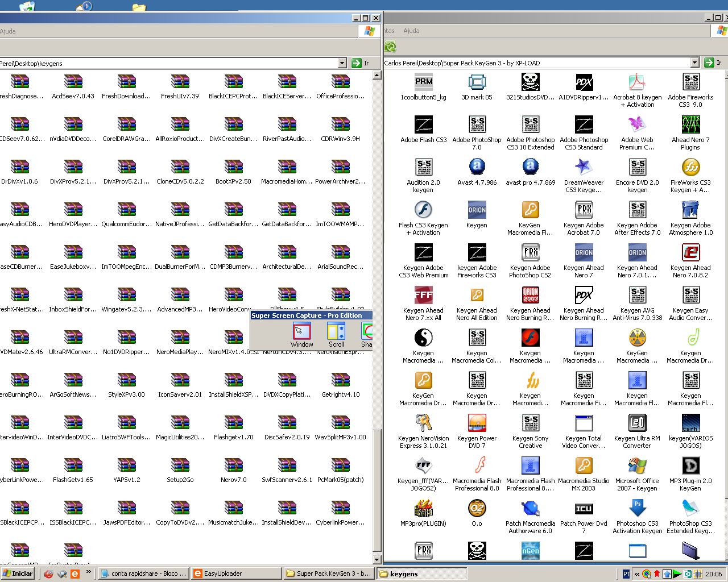Open the Iniciar start menu
This screenshot has height=582, width=728.
click(18, 573)
